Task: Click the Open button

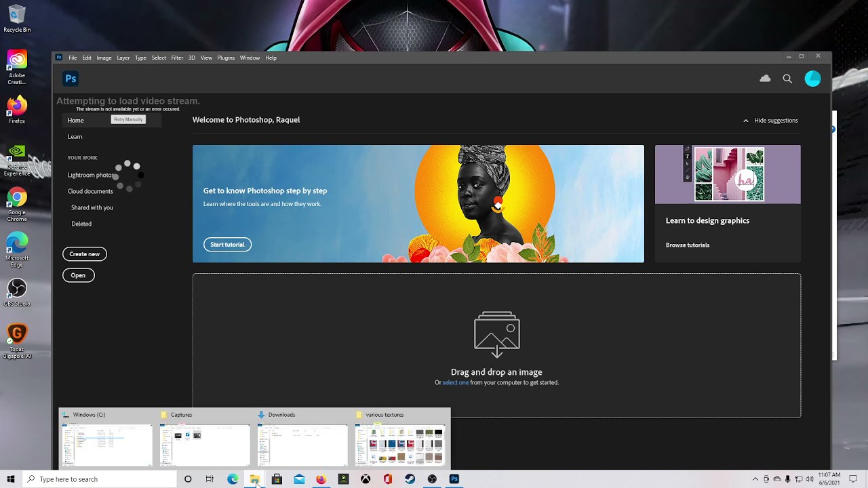Action: (x=78, y=275)
